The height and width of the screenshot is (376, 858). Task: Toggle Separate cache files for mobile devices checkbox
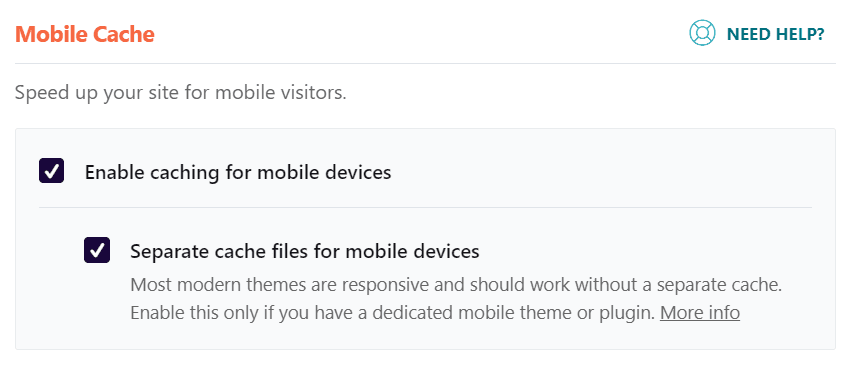[x=97, y=250]
